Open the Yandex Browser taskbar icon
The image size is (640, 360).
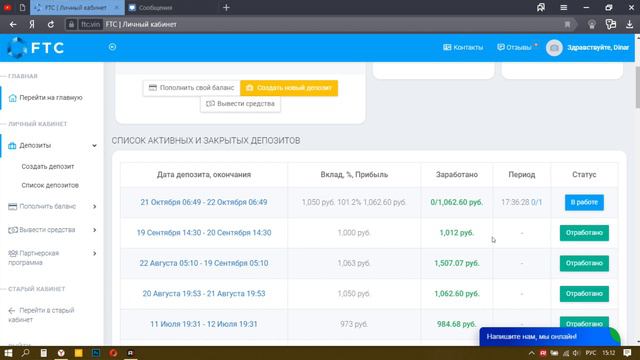point(61,353)
